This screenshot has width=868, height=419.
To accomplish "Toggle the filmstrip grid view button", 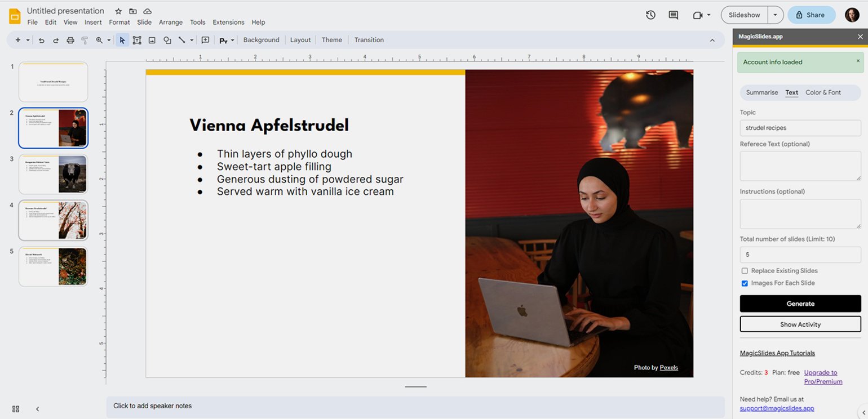I will coord(16,409).
